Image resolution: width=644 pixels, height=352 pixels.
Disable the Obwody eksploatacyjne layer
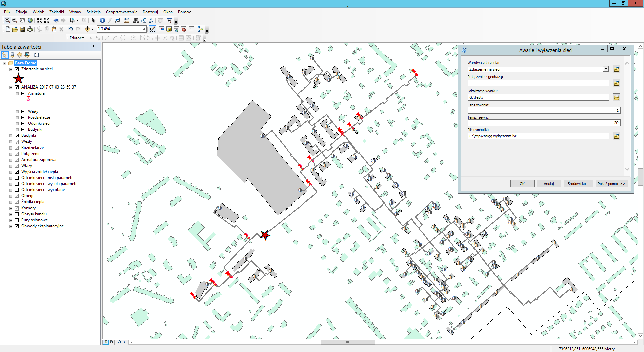[x=17, y=226]
